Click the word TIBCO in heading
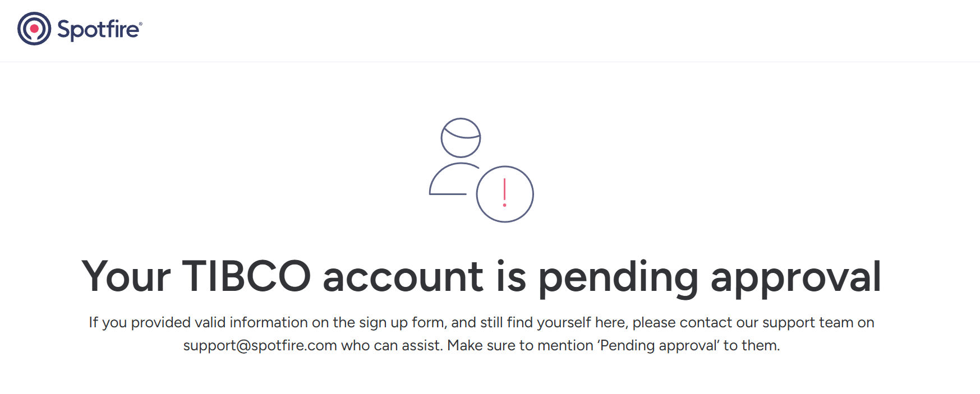The width and height of the screenshot is (980, 394). (x=246, y=276)
